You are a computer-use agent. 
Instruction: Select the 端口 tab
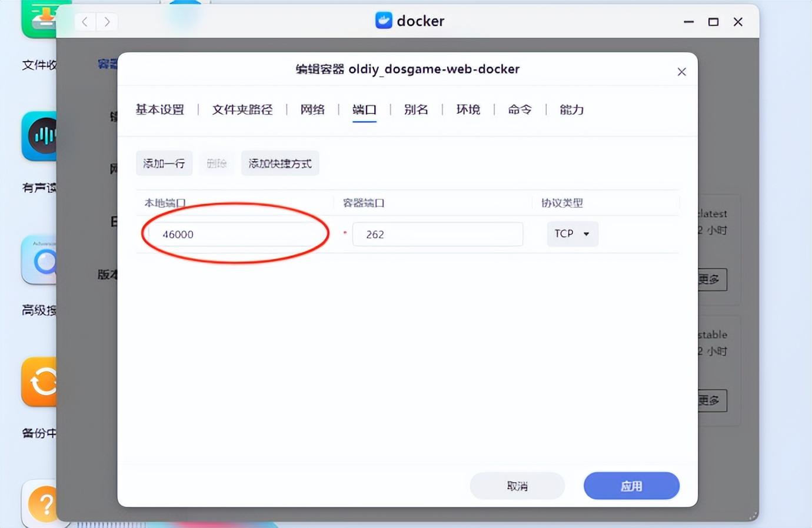364,109
